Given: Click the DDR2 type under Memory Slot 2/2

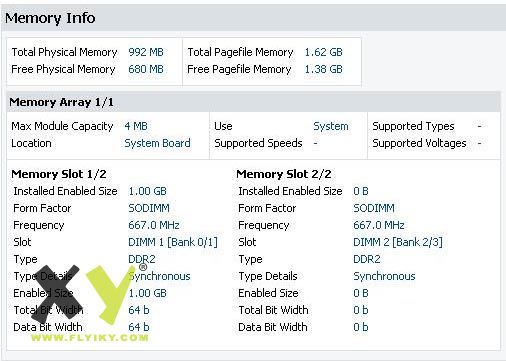Looking at the screenshot, I should click(367, 259).
